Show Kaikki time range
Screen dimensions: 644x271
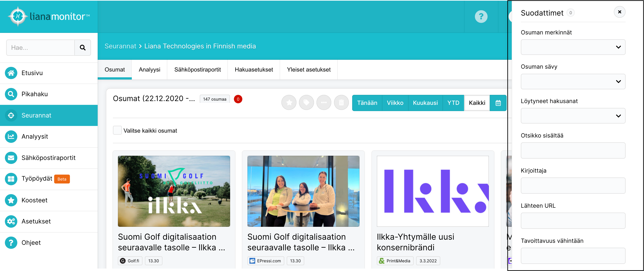(x=477, y=103)
